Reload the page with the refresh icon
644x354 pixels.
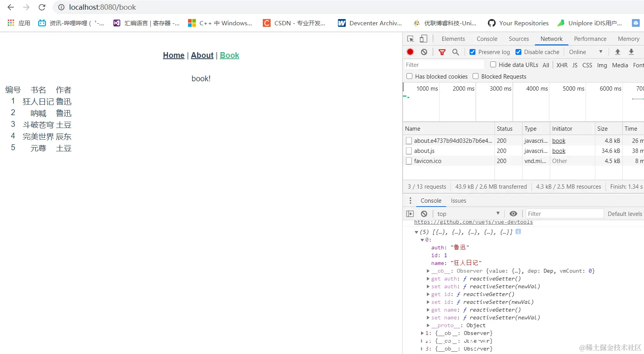42,7
